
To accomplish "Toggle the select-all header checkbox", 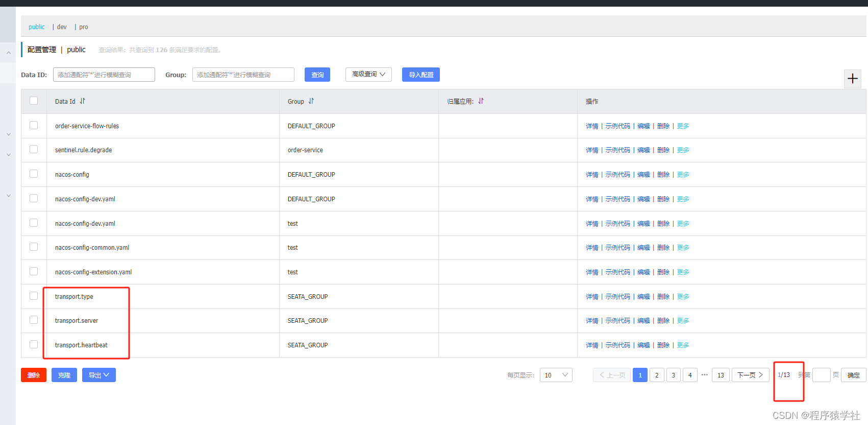I will (x=34, y=101).
